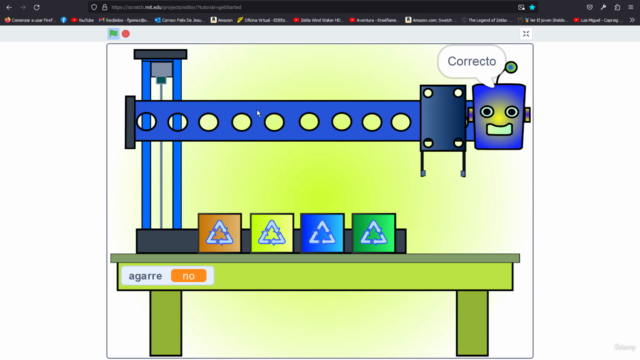The image size is (640, 360).
Task: Click the gray piston block in tower
Action: (x=162, y=69)
